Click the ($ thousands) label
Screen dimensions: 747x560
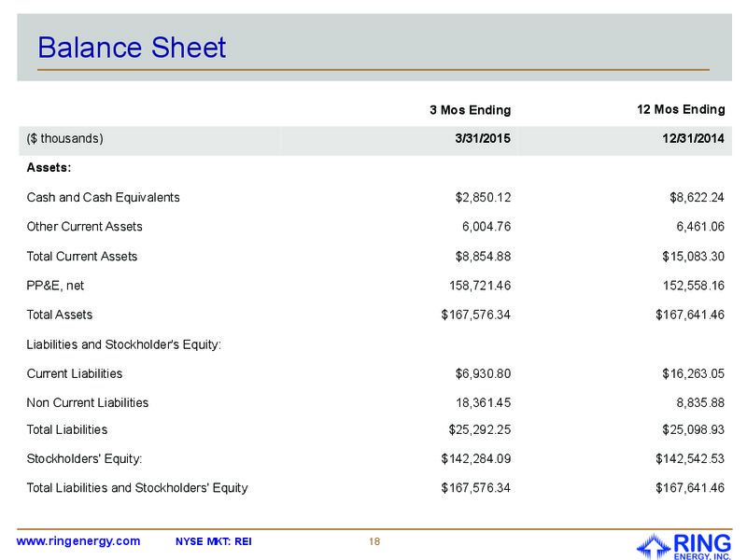[x=64, y=138]
